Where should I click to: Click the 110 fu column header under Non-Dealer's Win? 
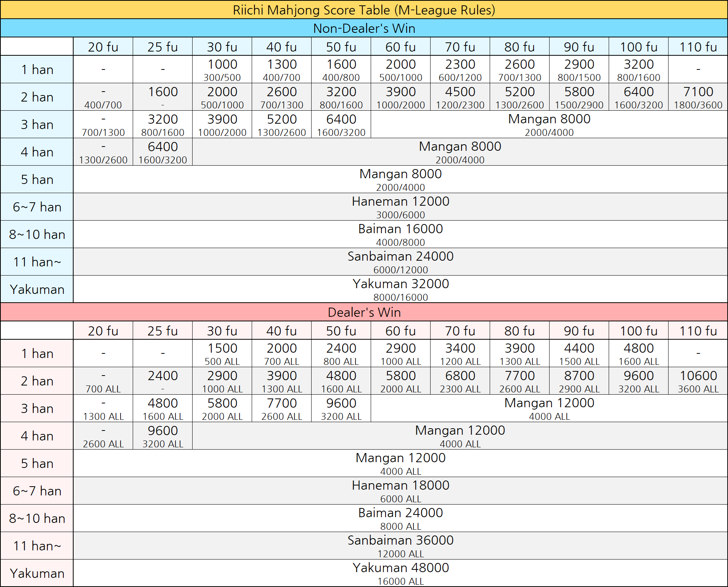(x=698, y=47)
